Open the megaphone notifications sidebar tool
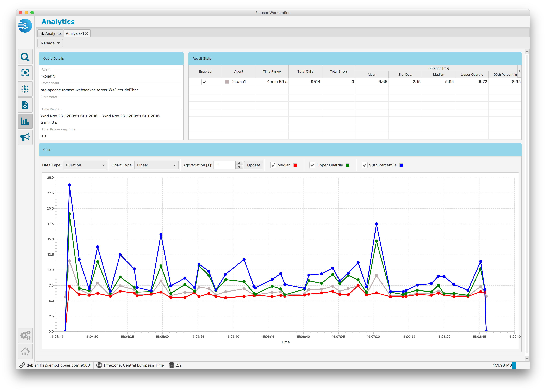The image size is (546, 392). click(25, 137)
